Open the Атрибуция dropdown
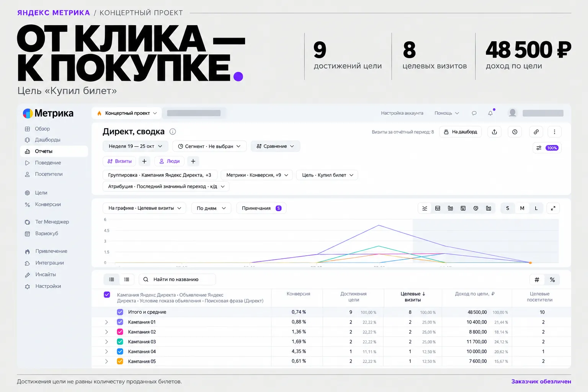 coord(166,186)
